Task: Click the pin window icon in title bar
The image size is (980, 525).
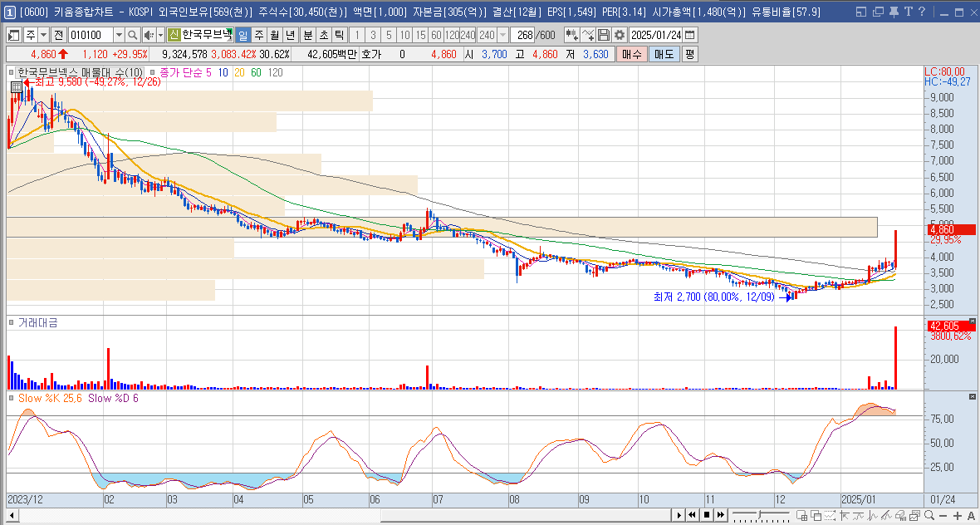Action: coord(894,12)
